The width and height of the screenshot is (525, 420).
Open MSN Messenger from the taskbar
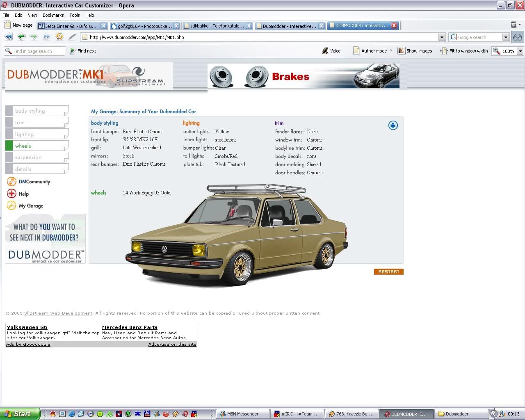[243, 414]
